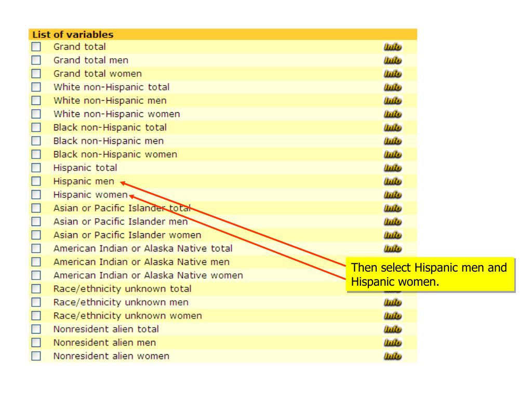Viewport: 532px width, 399px height.
Task: Open Info for Asian or Pacific Islander men
Action: tap(393, 221)
